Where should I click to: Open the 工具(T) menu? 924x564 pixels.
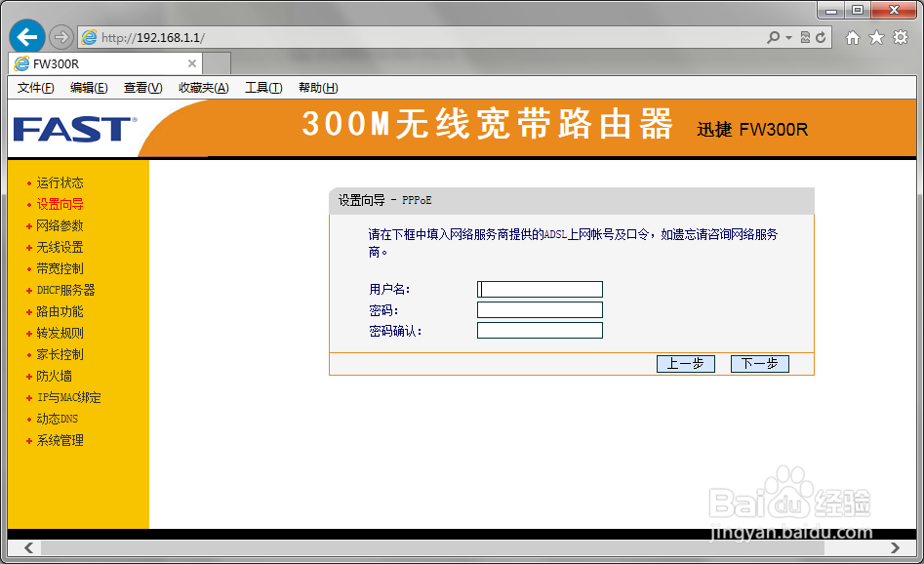263,88
